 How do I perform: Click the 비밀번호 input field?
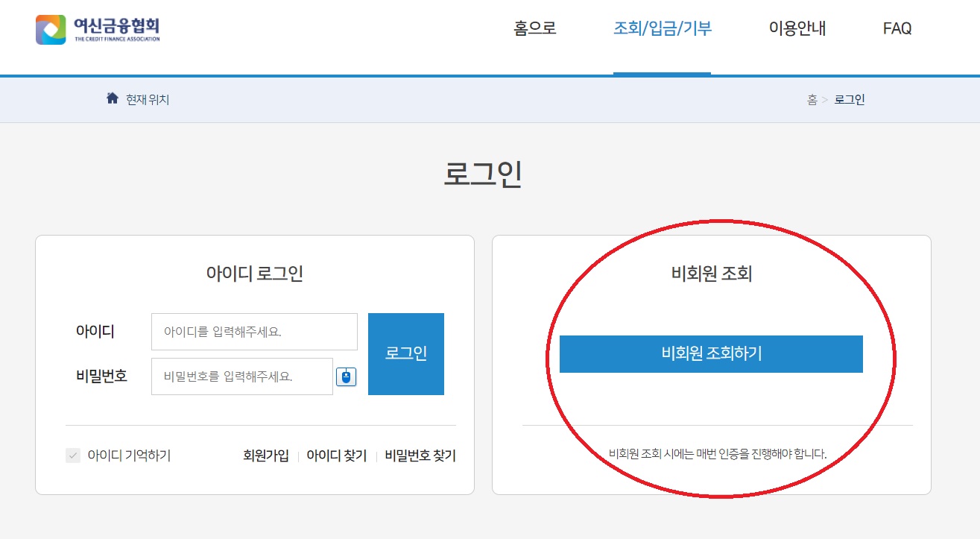tap(241, 376)
